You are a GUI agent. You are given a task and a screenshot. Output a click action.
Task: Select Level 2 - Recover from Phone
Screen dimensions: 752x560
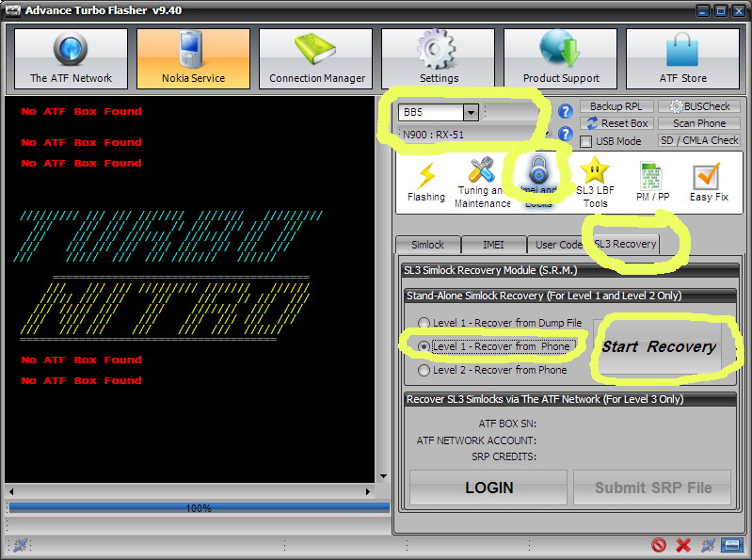point(424,370)
